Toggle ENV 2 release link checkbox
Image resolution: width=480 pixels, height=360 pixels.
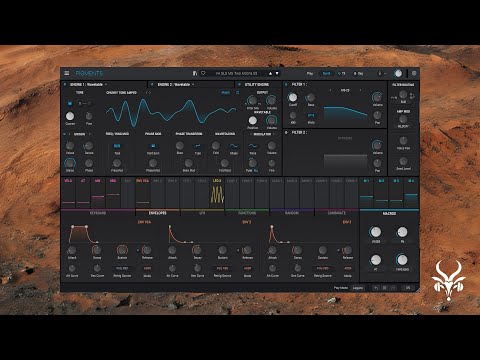point(238,250)
